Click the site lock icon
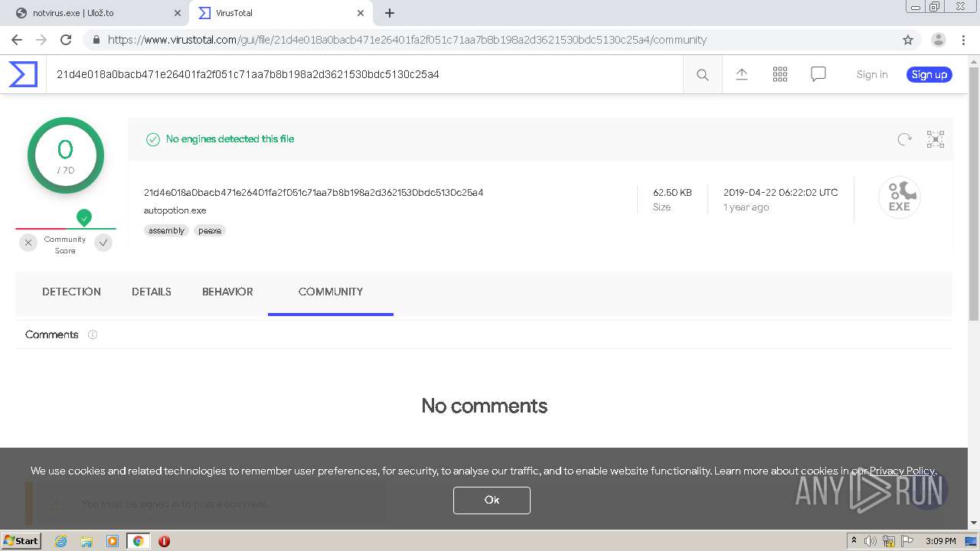 click(x=96, y=40)
